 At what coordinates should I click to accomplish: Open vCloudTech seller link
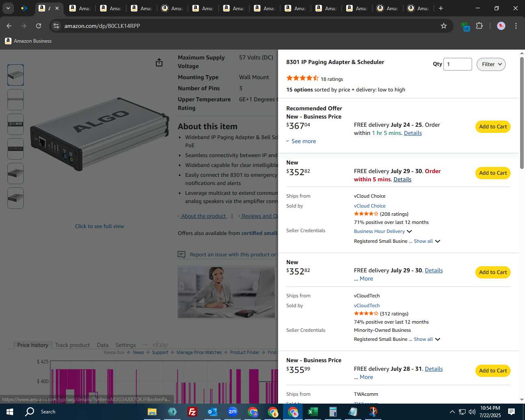[367, 306]
